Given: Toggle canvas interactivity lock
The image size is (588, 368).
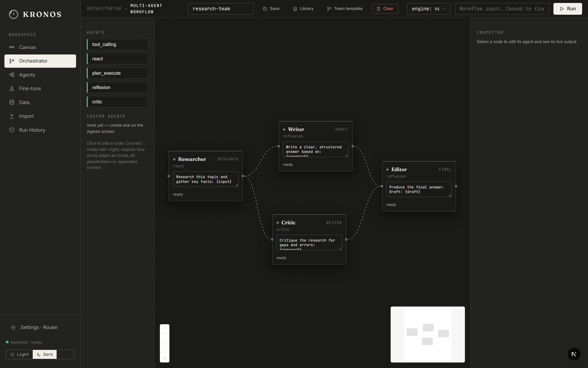Looking at the screenshot, I should click(x=164, y=358).
